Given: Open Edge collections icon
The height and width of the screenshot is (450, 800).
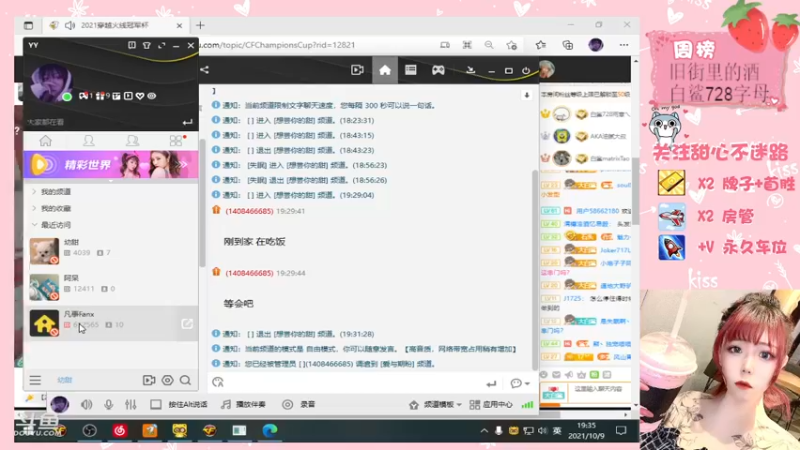Looking at the screenshot, I should point(567,45).
